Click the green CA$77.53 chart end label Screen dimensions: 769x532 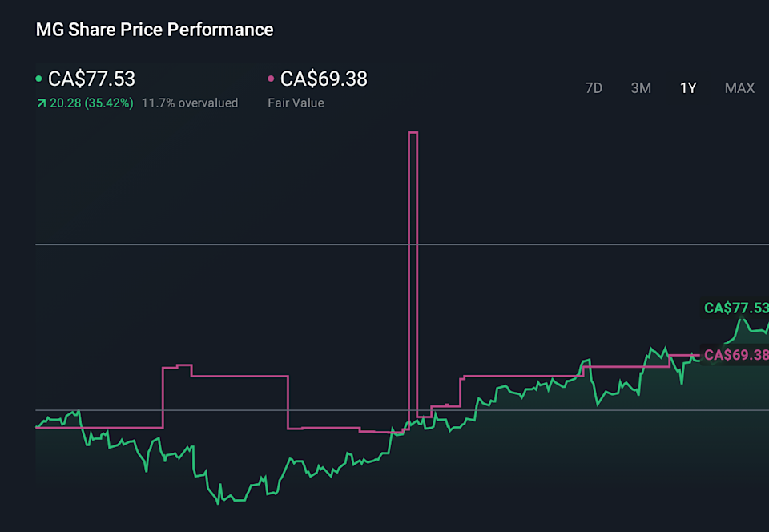click(735, 308)
